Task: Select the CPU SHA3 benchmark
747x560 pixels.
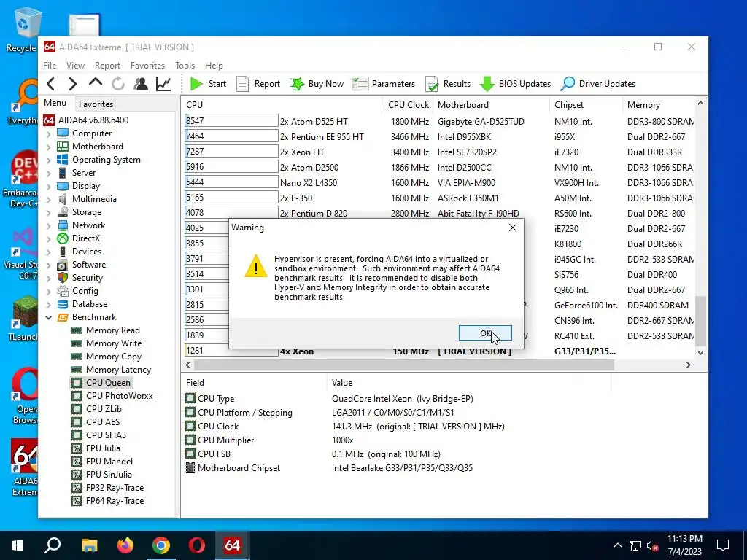Action: coord(106,435)
